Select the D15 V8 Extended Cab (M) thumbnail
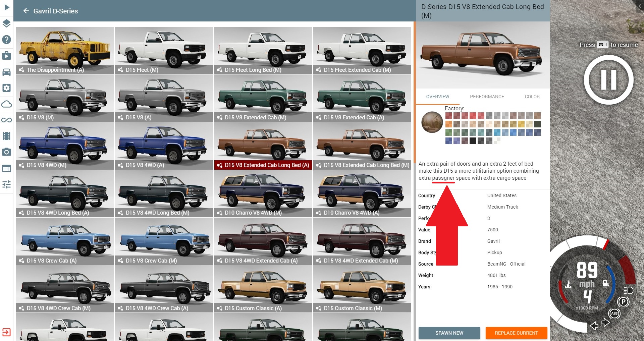 pos(263,98)
